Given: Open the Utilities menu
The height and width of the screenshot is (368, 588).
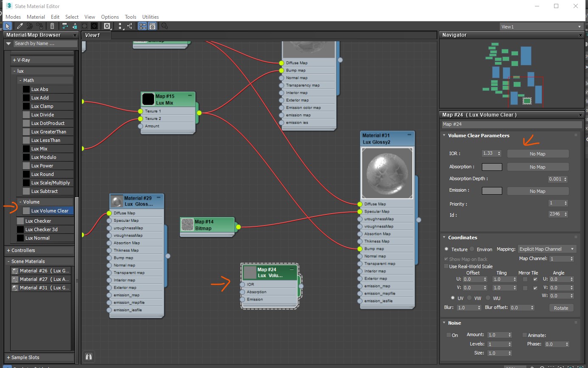Looking at the screenshot, I should tap(150, 17).
